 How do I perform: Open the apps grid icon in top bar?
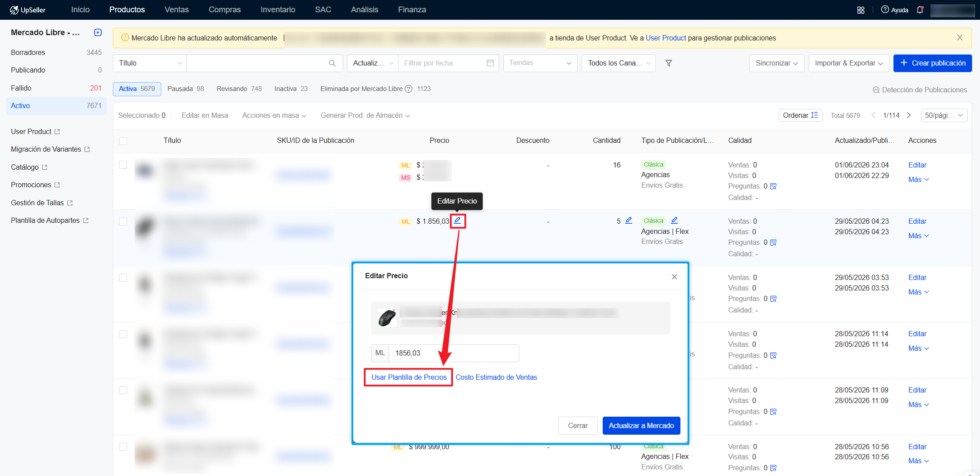pyautogui.click(x=861, y=10)
